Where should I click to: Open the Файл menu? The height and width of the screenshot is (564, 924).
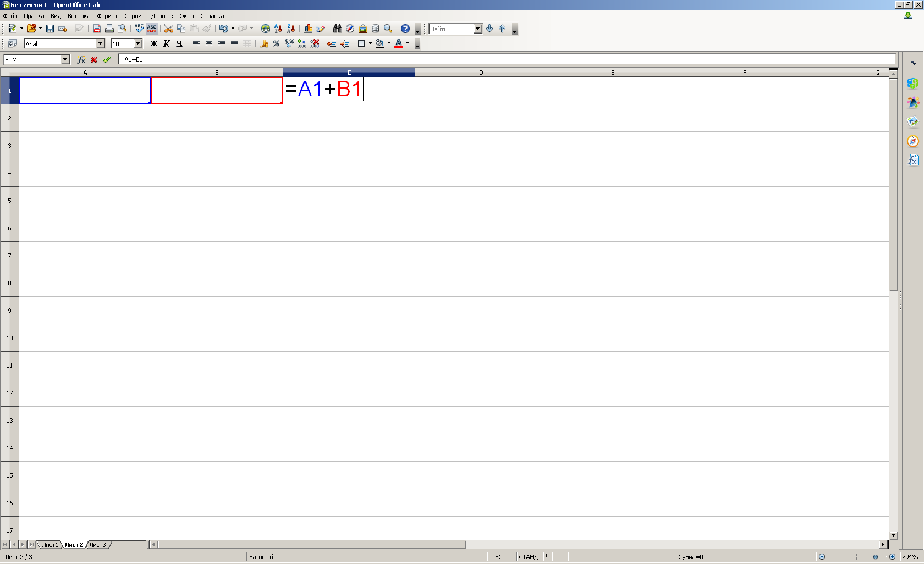pos(10,16)
